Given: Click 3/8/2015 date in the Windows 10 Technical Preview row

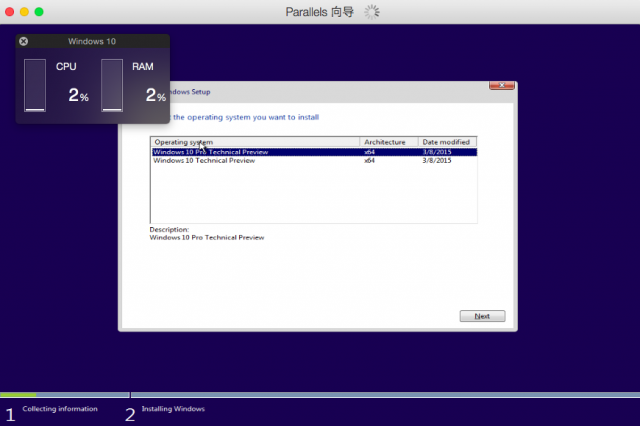Looking at the screenshot, I should click(437, 160).
